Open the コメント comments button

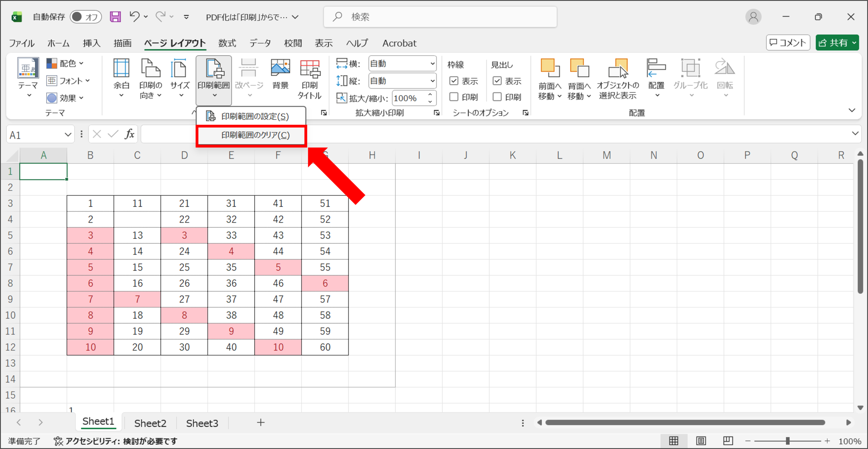click(x=788, y=43)
